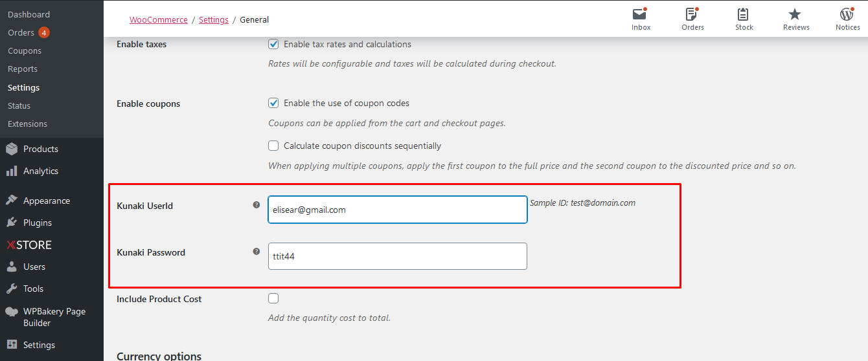Screen dimensions: 868x361
Task: Uncheck Enable tax rates and calculations
Action: click(273, 45)
